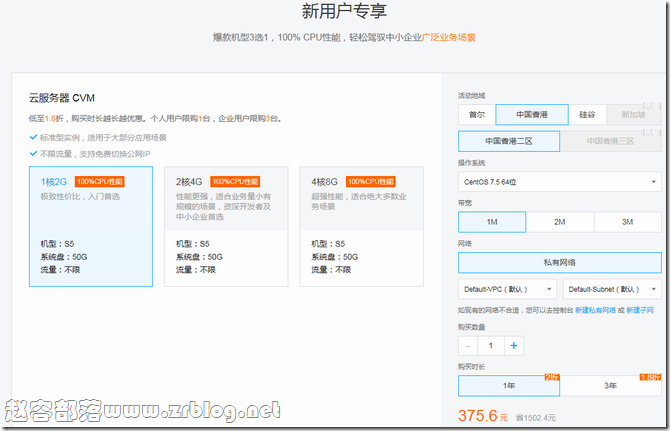Choose the 首尔 region
The image size is (670, 431).
coord(477,114)
